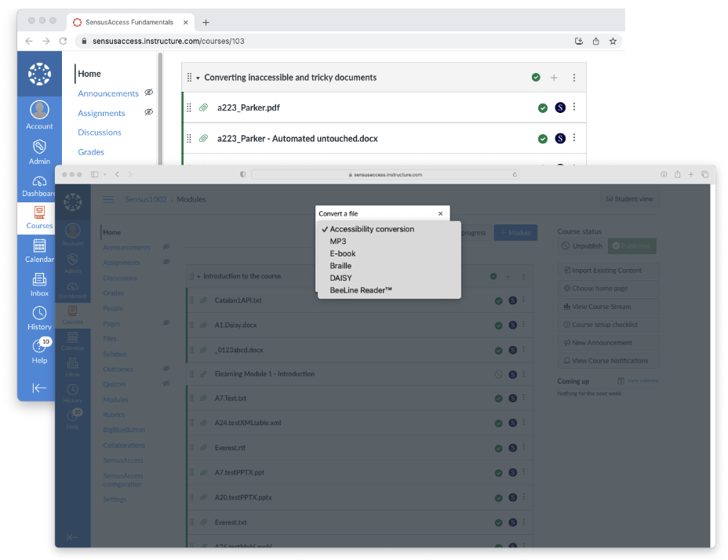Open options menu for a223_Parker.pdf
The width and height of the screenshot is (728, 560).
574,107
